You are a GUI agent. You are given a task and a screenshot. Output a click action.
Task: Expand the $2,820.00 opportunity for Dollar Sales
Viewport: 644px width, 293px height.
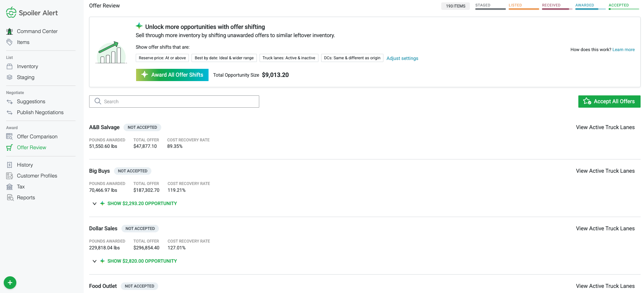coord(142,261)
